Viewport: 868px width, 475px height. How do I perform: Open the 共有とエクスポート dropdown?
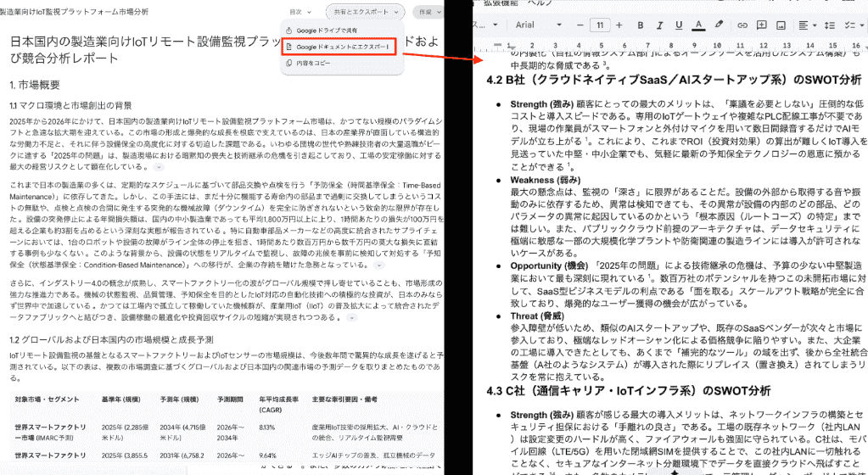(366, 12)
